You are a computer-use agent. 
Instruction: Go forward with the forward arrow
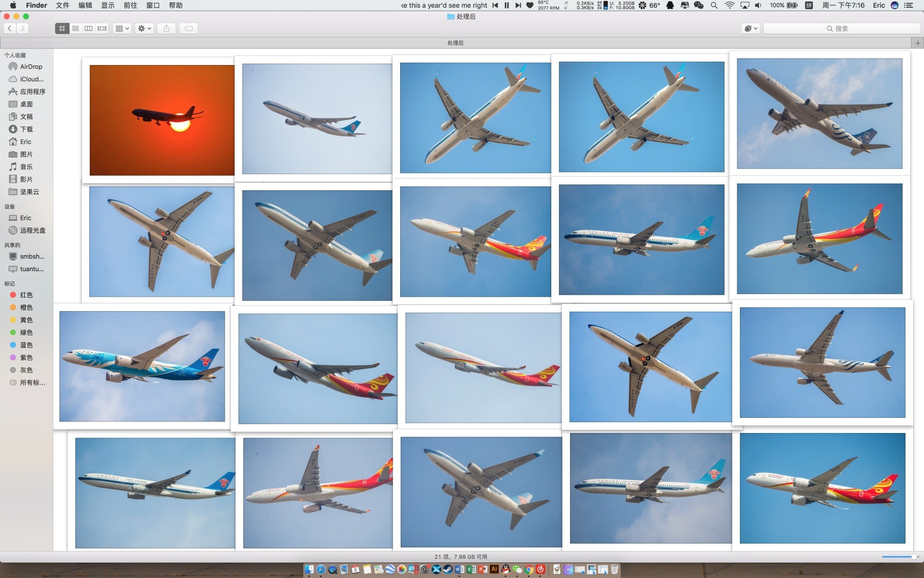pos(23,28)
